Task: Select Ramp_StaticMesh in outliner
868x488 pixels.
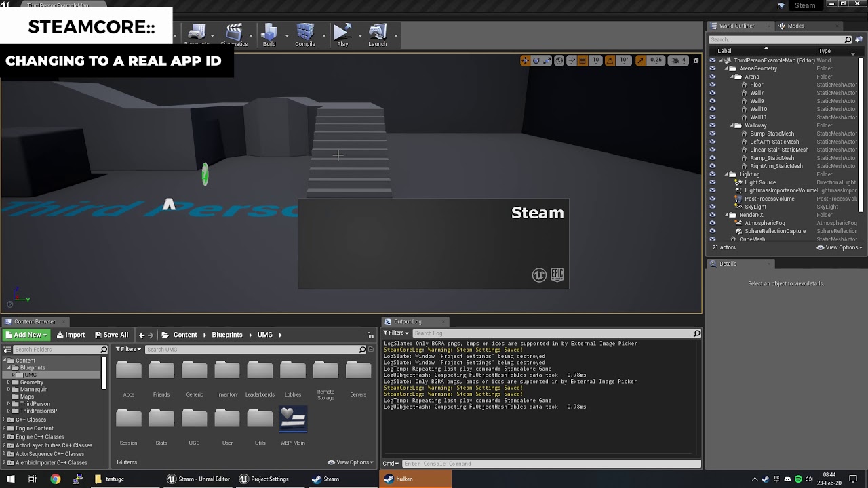Action: 772,158
